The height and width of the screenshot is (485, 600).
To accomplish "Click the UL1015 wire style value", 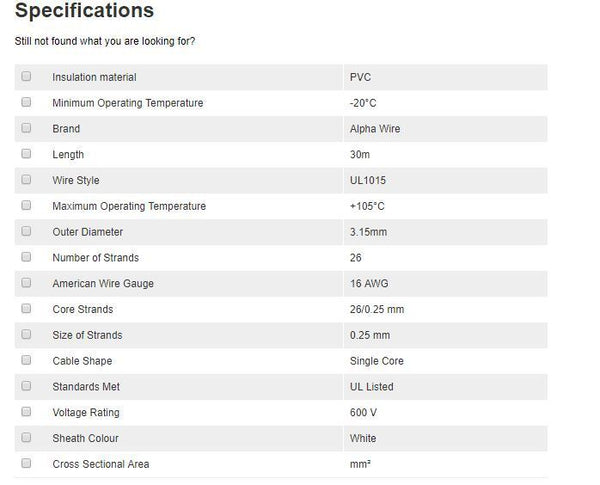I will click(x=368, y=181).
